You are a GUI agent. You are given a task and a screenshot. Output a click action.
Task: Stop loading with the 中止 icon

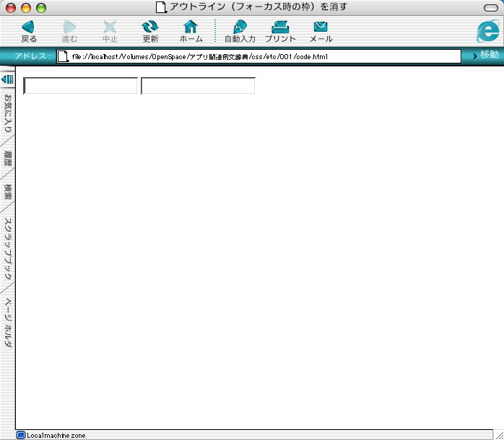(x=110, y=31)
